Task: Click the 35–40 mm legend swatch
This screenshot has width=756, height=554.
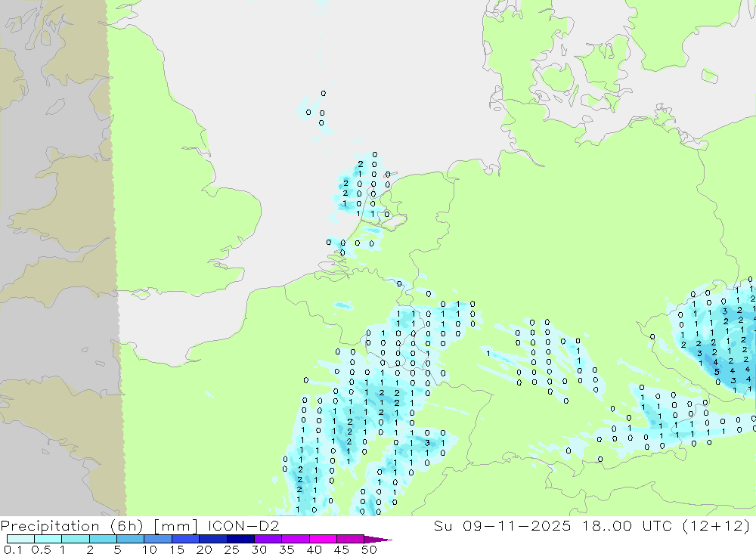Action: [295, 539]
